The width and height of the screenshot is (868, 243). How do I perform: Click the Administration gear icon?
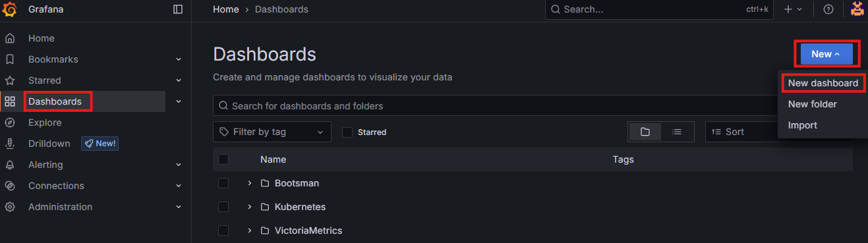pos(10,207)
